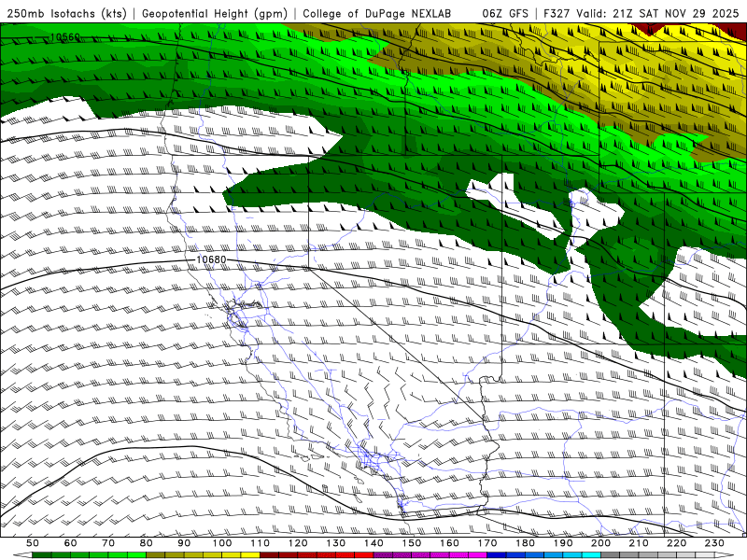Click the 'Geopotential Height (gpm)' header label
The height and width of the screenshot is (560, 747).
point(215,14)
